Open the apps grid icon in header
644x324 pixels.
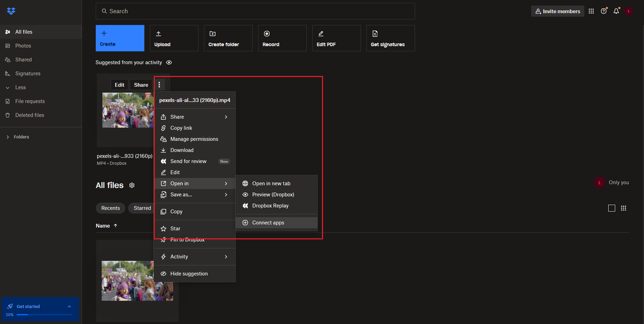591,11
